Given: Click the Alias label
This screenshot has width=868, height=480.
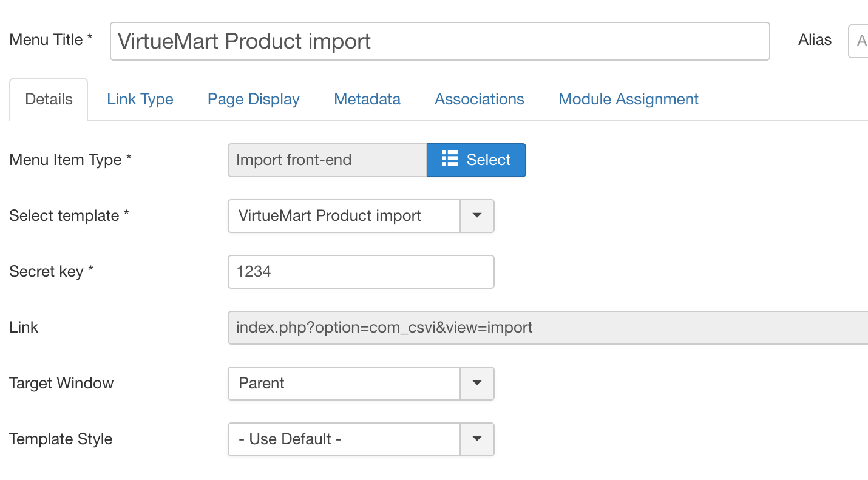Looking at the screenshot, I should 815,40.
